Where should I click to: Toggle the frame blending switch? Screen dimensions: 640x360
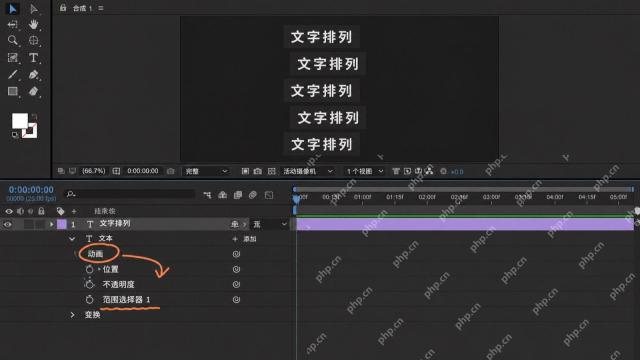pyautogui.click(x=238, y=195)
